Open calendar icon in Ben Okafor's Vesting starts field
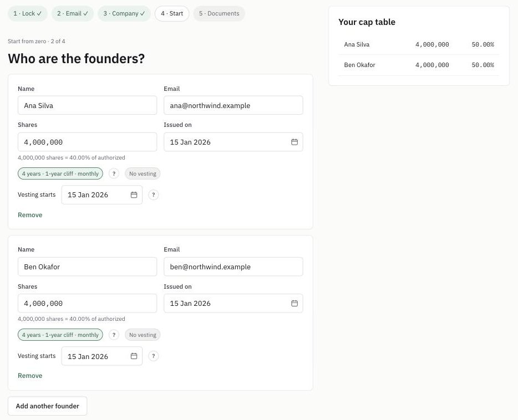The image size is (518, 420). 134,356
